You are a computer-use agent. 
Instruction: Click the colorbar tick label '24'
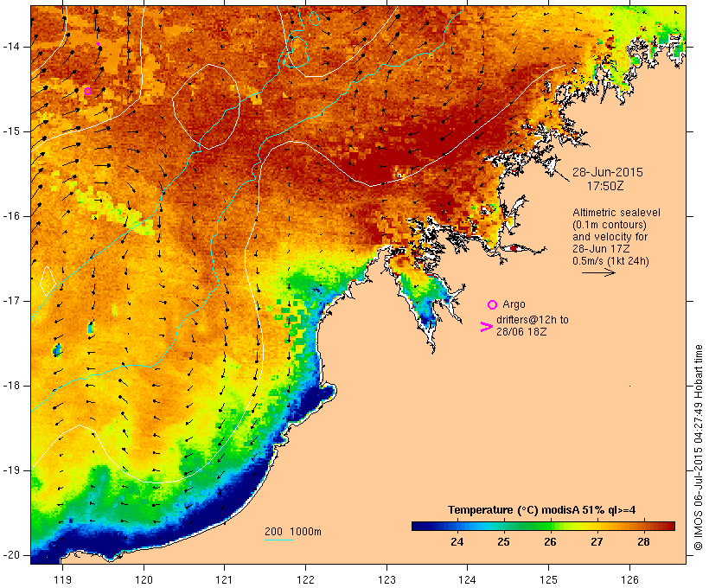click(x=457, y=542)
